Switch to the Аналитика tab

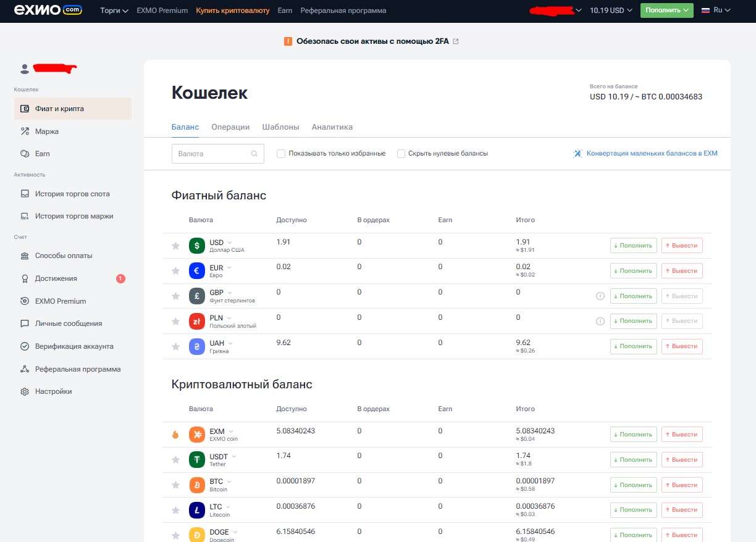(332, 127)
